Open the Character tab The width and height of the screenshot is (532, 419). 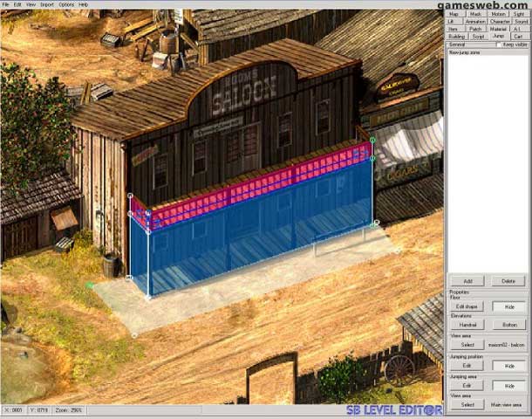coord(500,21)
